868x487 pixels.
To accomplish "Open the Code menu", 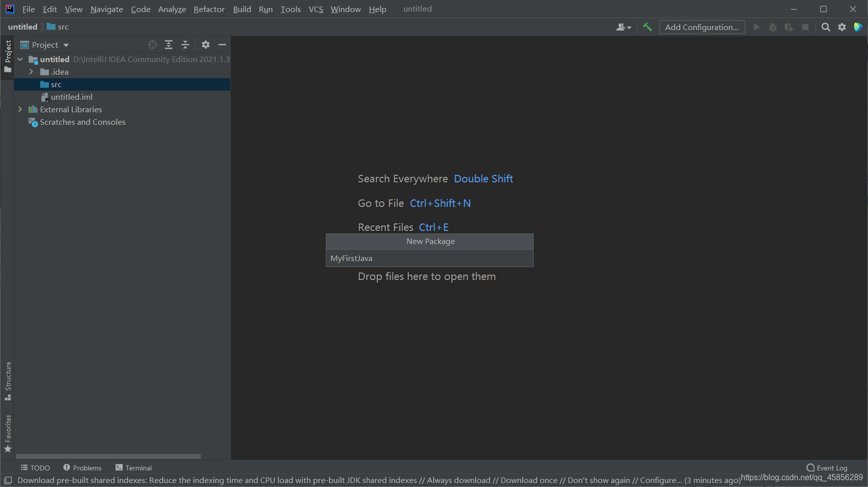I will point(141,9).
